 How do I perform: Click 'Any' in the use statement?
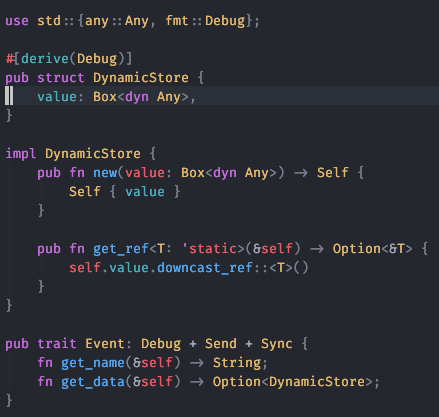[137, 21]
